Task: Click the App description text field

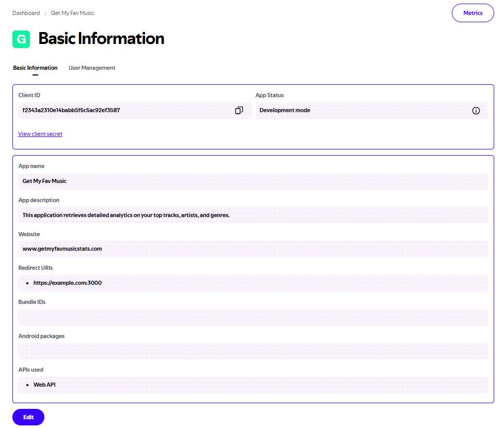Action: coord(253,215)
